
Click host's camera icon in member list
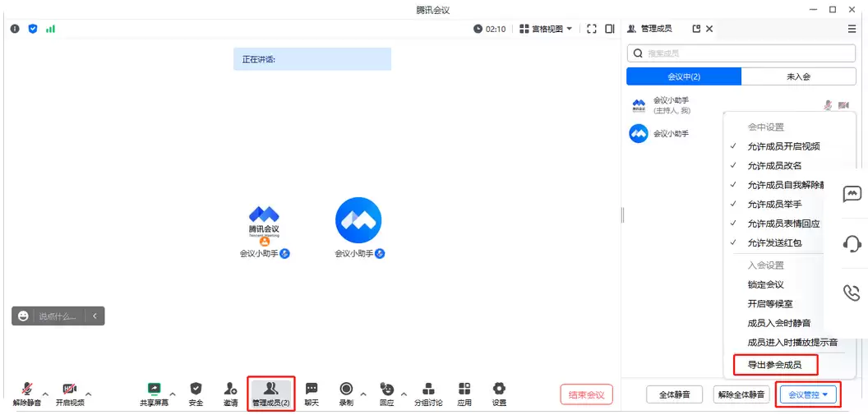(843, 105)
